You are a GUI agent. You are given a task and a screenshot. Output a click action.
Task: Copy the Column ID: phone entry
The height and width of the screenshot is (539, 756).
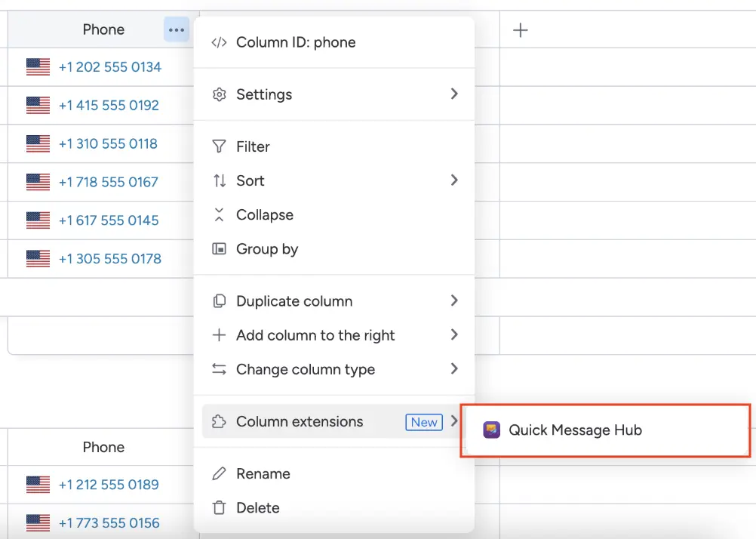click(296, 42)
